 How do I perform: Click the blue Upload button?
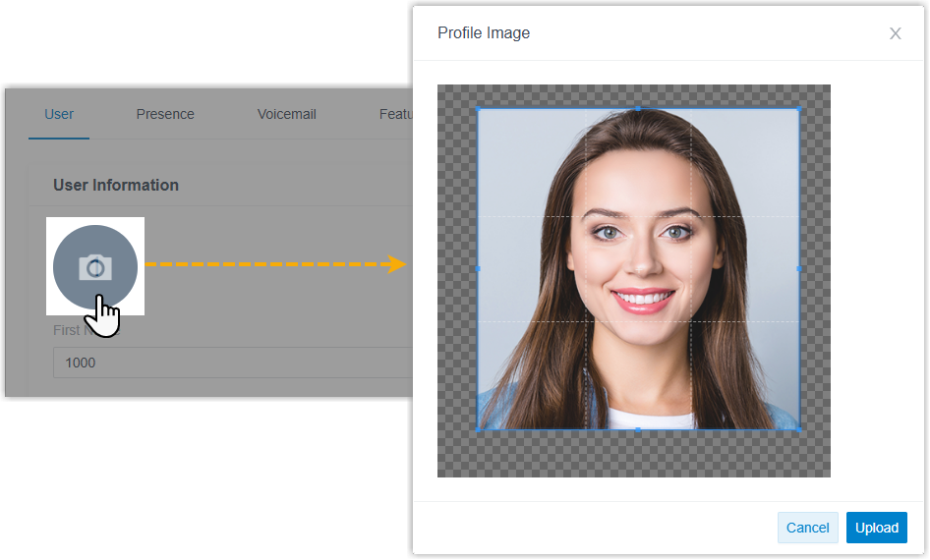pos(876,528)
